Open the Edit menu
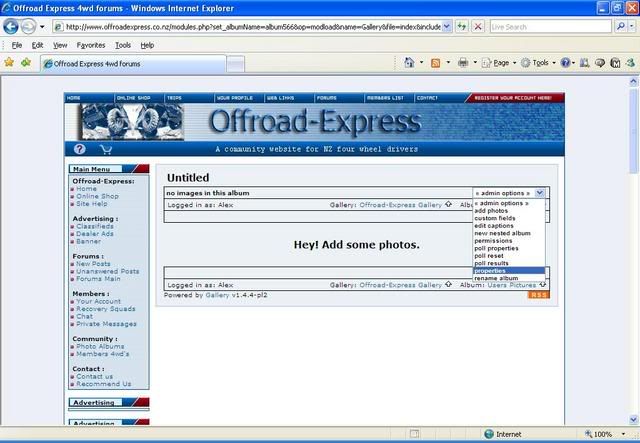The image size is (640, 443). point(37,45)
